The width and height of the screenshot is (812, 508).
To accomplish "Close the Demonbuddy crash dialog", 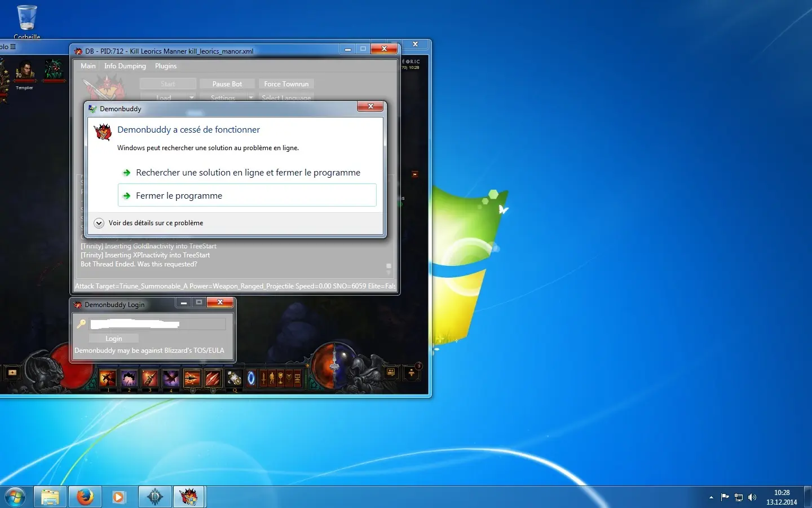I will pyautogui.click(x=370, y=106).
